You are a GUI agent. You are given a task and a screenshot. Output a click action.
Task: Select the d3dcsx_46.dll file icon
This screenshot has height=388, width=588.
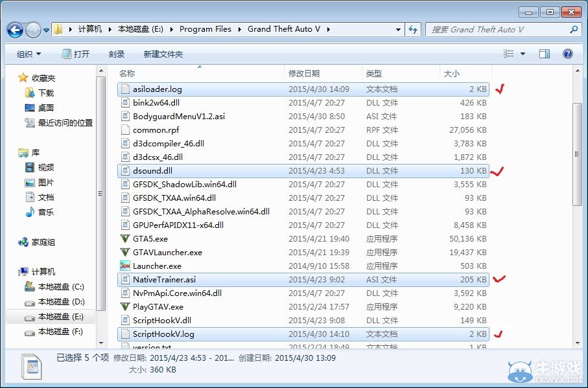pos(125,157)
